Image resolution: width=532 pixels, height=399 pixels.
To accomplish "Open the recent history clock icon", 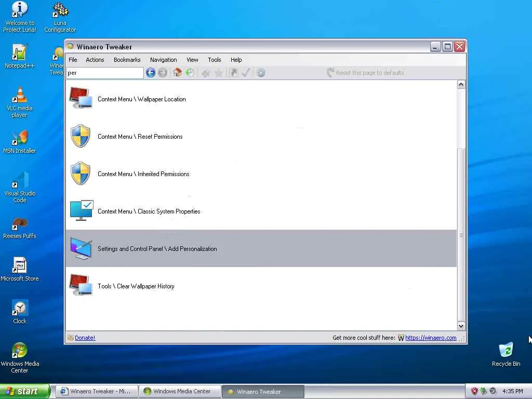I will [x=190, y=72].
